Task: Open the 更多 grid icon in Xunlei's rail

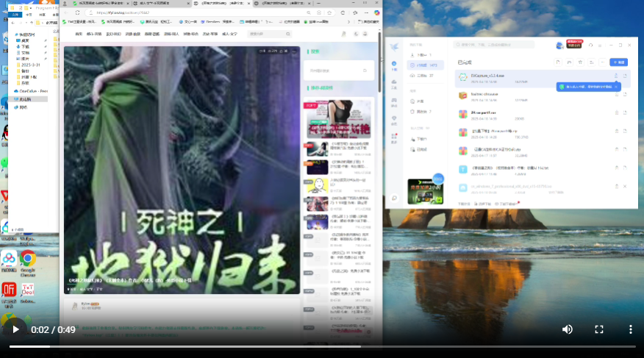Action: [x=394, y=138]
